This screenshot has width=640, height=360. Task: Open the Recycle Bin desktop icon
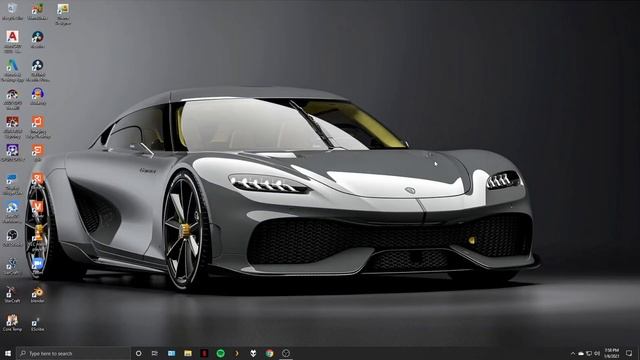[x=12, y=11]
